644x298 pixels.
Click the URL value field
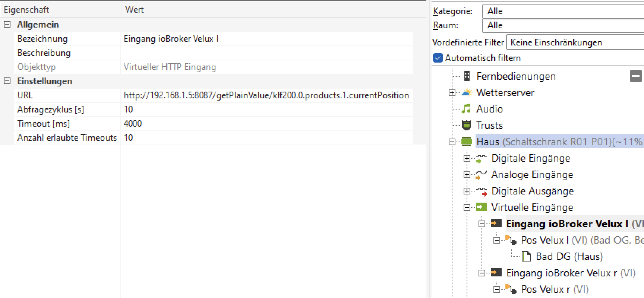click(x=266, y=95)
